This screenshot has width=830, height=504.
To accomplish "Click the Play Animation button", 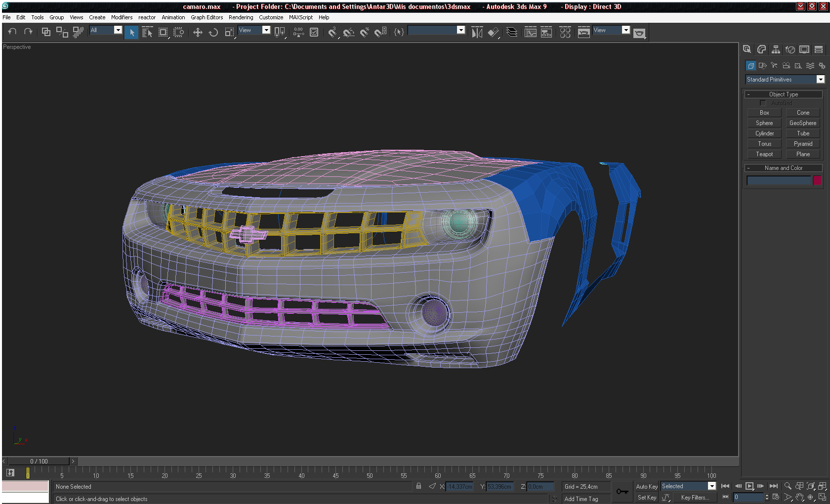I will pyautogui.click(x=749, y=486).
